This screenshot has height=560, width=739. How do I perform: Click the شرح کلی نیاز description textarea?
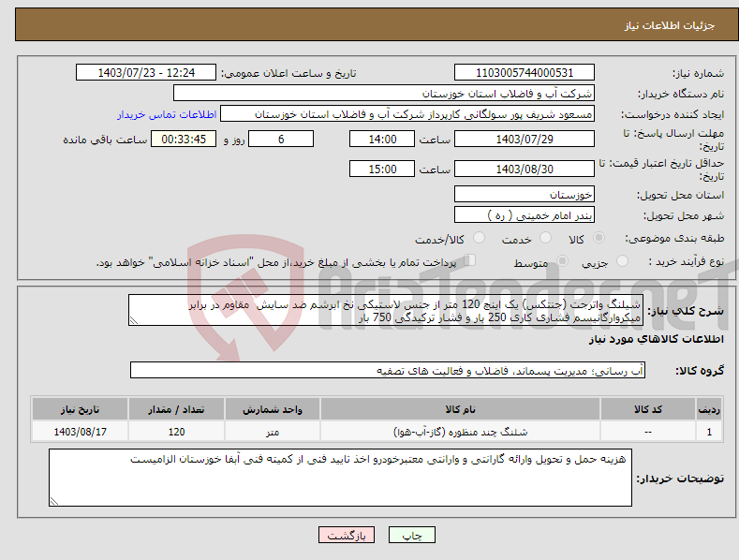click(386, 310)
